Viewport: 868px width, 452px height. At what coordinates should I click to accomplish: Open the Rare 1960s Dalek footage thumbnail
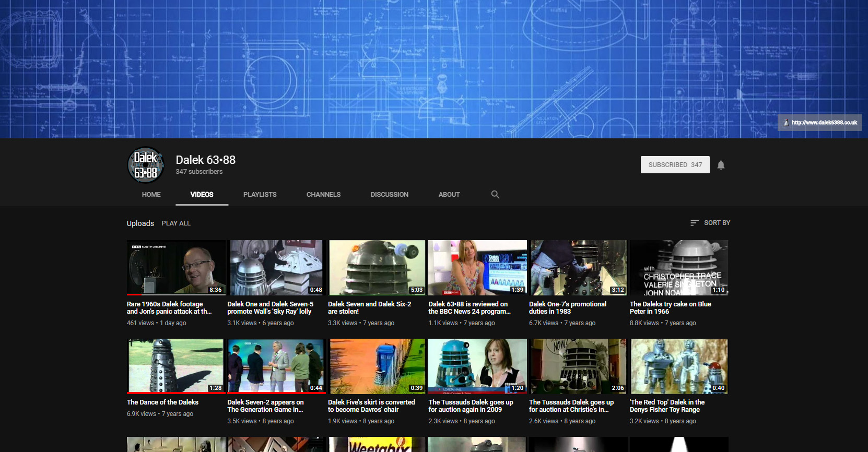pyautogui.click(x=176, y=268)
